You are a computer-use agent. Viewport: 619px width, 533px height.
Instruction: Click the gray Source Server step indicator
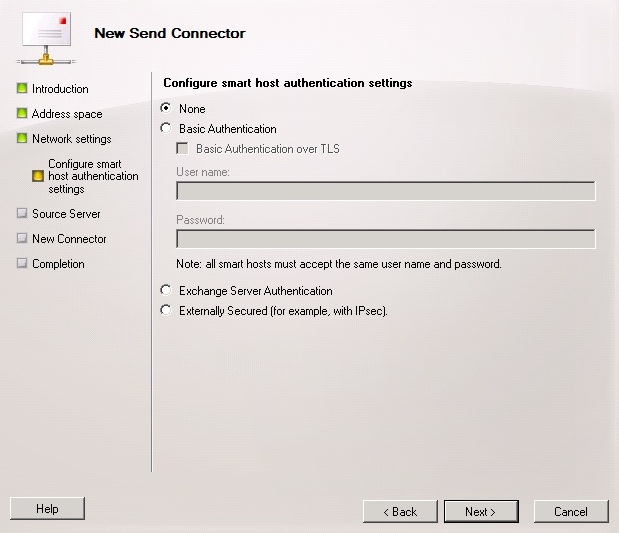(22, 213)
